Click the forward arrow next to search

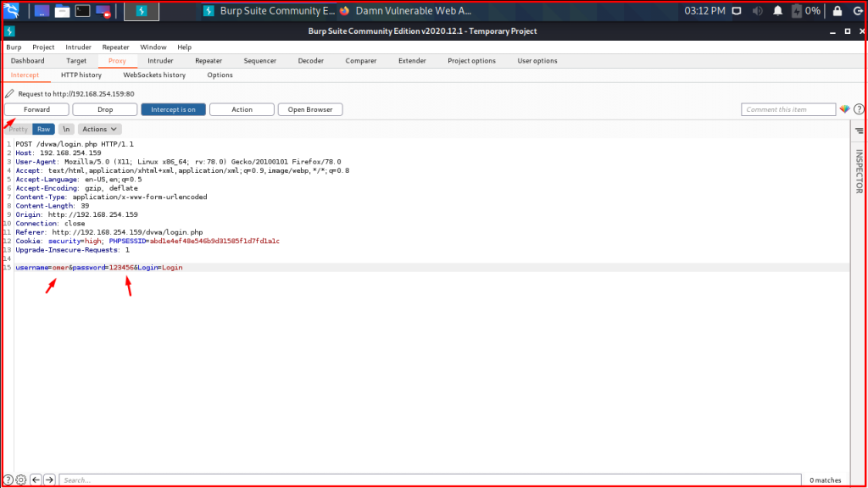pos(50,480)
